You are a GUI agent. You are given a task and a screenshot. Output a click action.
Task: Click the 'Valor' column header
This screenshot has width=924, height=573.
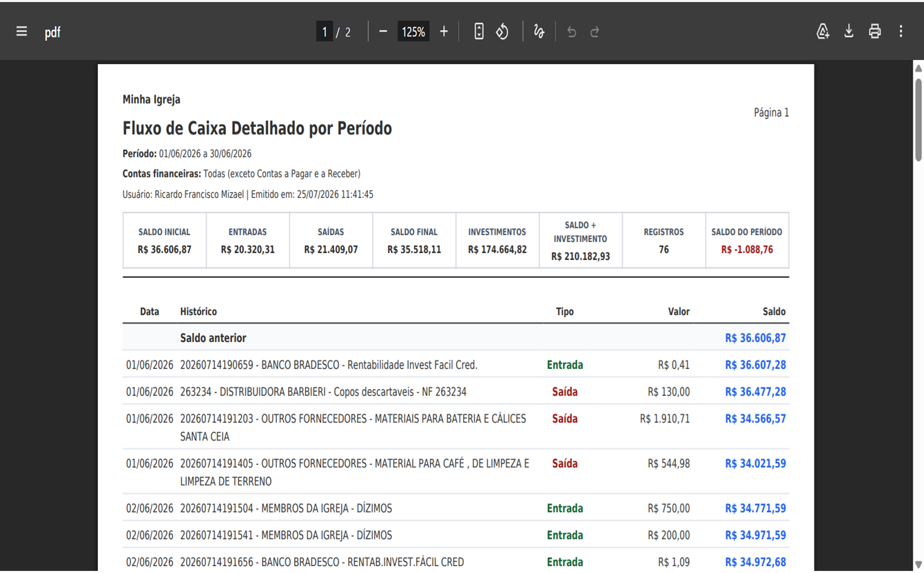pyautogui.click(x=679, y=312)
